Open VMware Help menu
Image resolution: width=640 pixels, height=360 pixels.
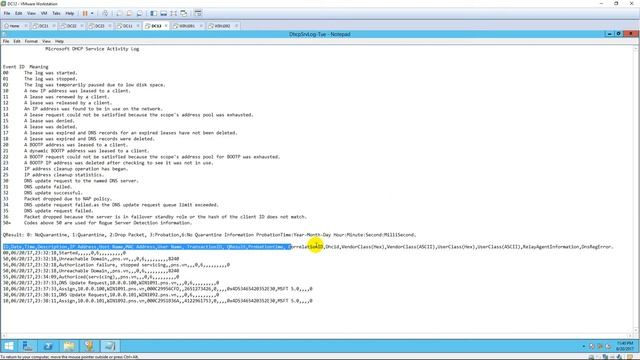tap(70, 13)
